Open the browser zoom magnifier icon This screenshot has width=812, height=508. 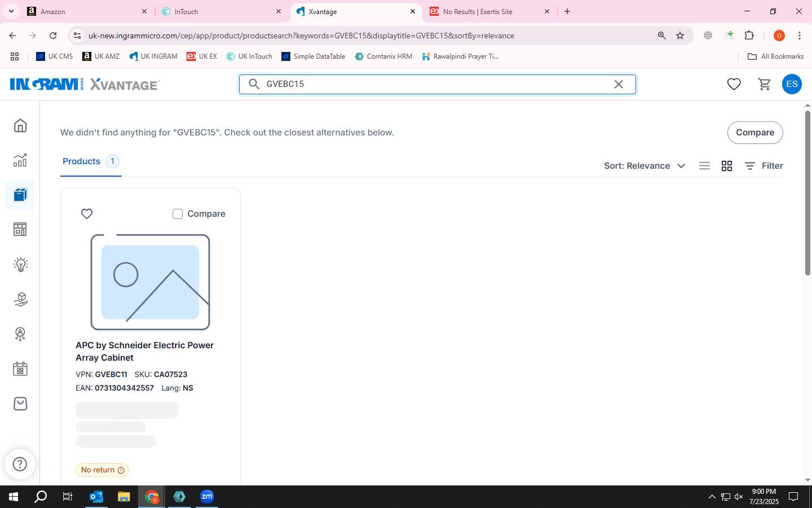[x=662, y=36]
